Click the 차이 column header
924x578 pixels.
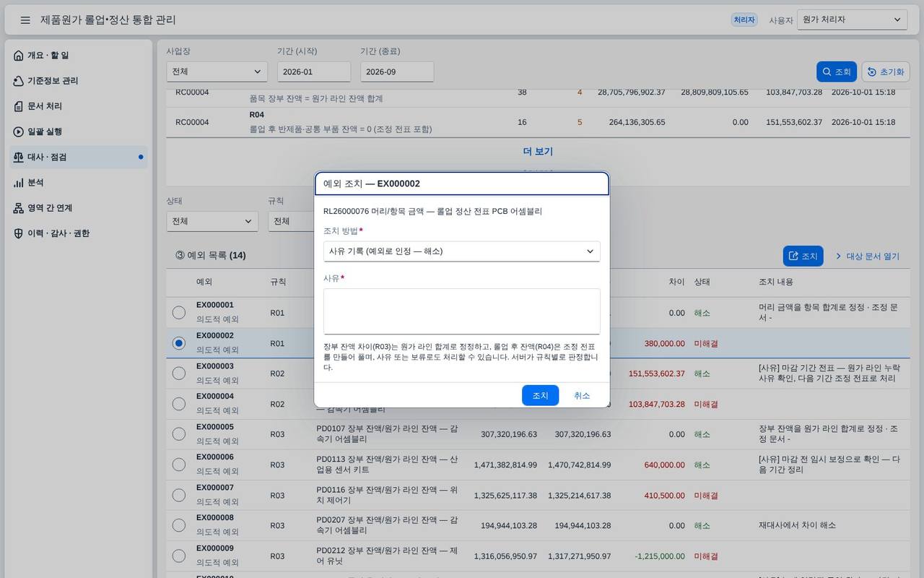coord(677,282)
